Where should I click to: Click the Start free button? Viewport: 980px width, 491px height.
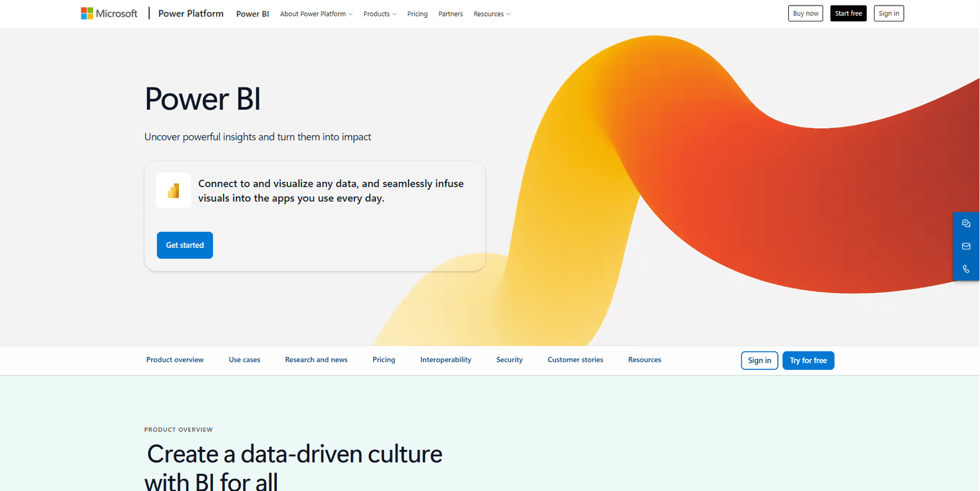pyautogui.click(x=848, y=13)
